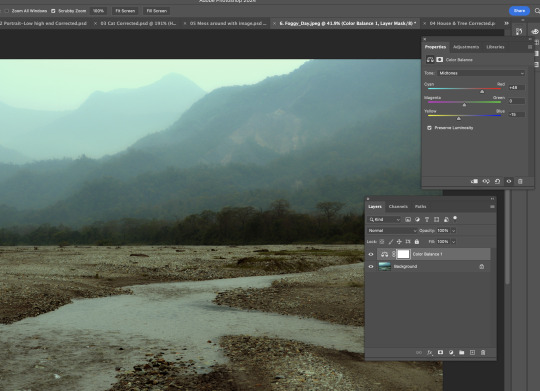Lock position move icon
Screen dimensions: 540x391
[x=399, y=241]
